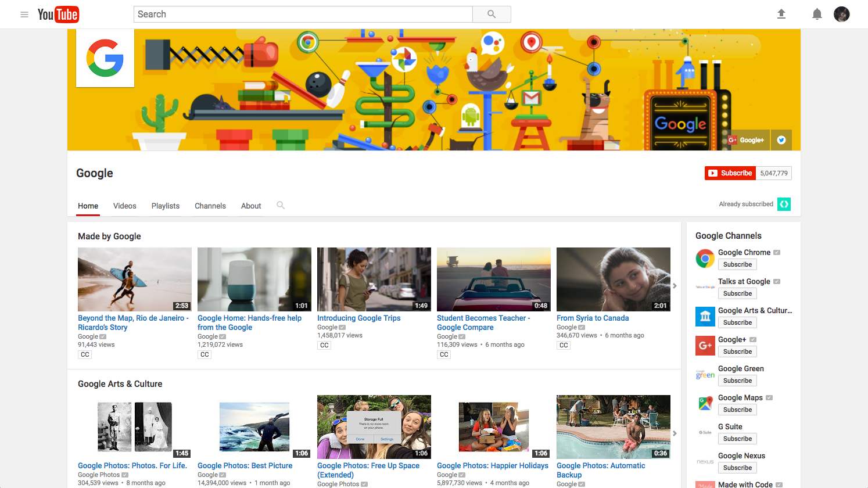Click the Google channel title heading
Screen dimensions: 868x488
point(95,173)
